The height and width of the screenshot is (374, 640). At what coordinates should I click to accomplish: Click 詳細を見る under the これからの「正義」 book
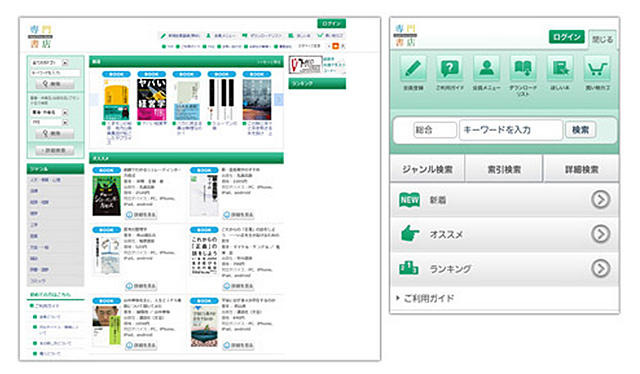coord(238,286)
